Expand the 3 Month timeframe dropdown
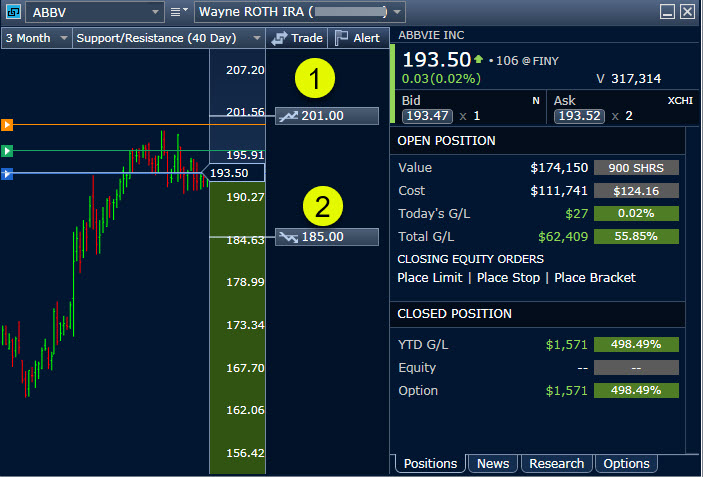 pyautogui.click(x=37, y=38)
